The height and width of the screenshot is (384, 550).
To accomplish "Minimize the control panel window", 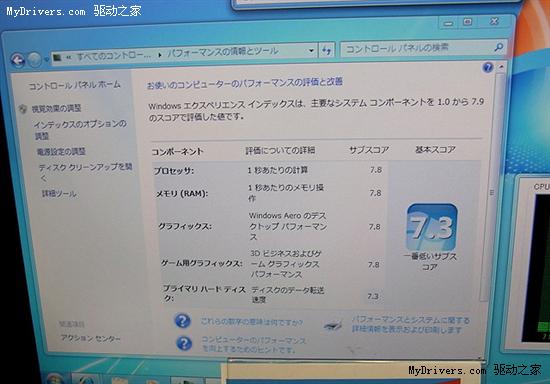I will pos(448,23).
